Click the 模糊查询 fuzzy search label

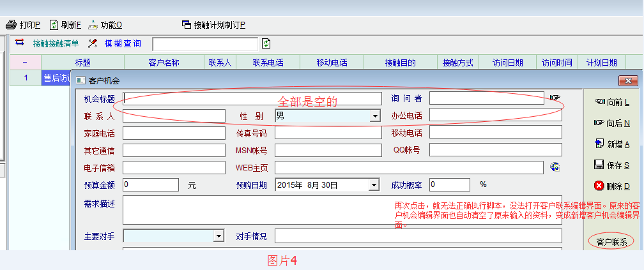point(123,43)
